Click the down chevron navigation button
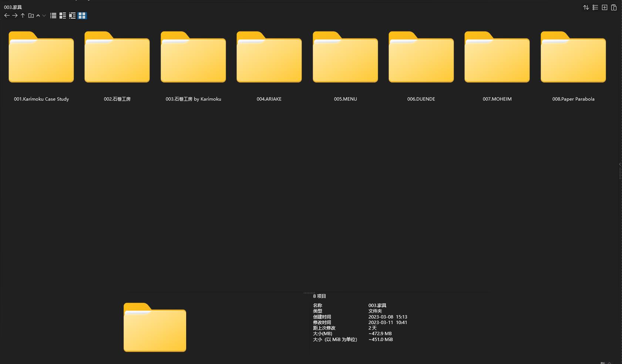 [44, 16]
